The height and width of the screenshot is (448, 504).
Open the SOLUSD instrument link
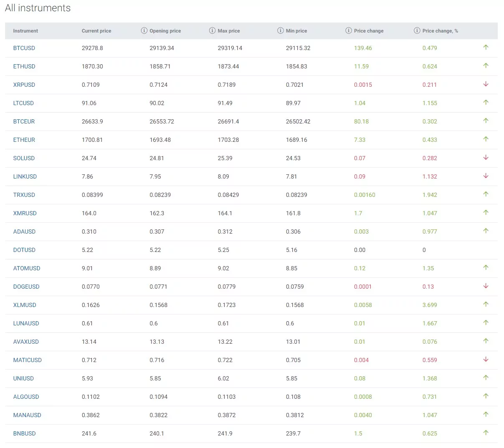coord(24,158)
